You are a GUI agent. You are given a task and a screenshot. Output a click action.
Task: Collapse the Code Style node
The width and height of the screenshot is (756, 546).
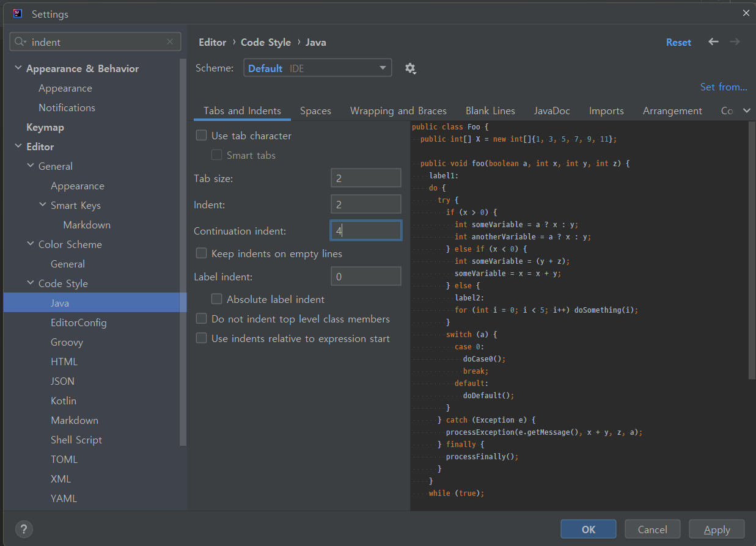click(x=31, y=283)
